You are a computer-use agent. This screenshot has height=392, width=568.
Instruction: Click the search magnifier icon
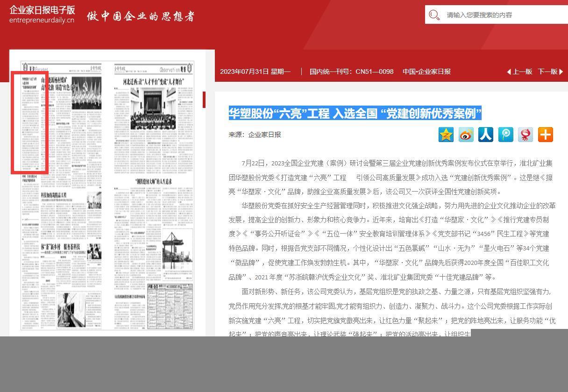[x=434, y=15]
